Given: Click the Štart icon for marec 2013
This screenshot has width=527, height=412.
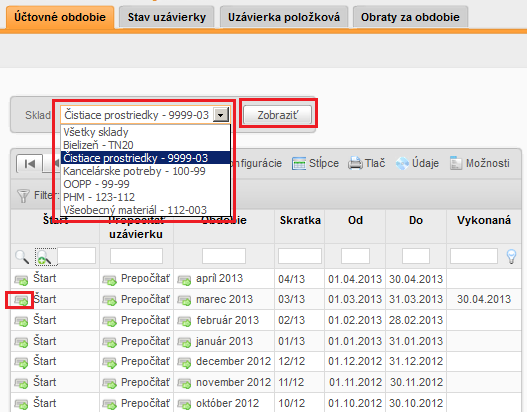Looking at the screenshot, I should pos(21,300).
